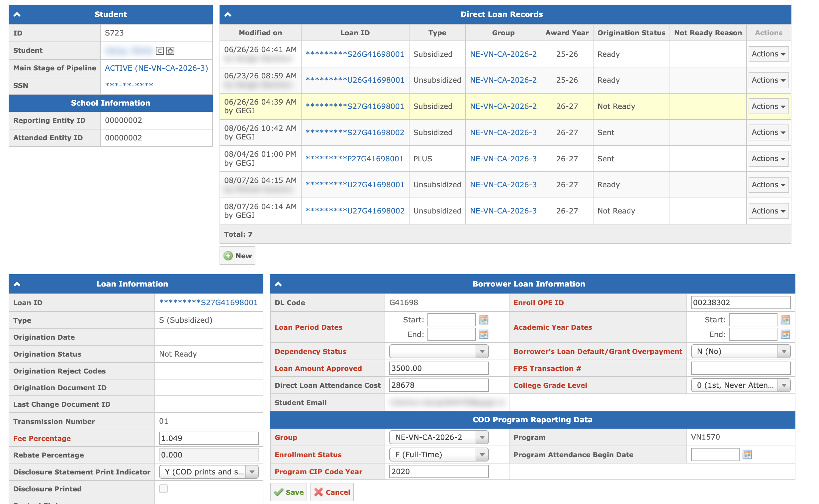This screenshot has width=819, height=504.
Task: Open calendar for Loan Period End date
Action: [x=483, y=334]
